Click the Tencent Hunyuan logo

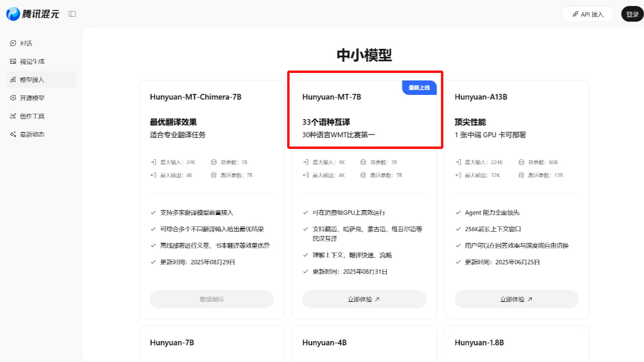33,14
